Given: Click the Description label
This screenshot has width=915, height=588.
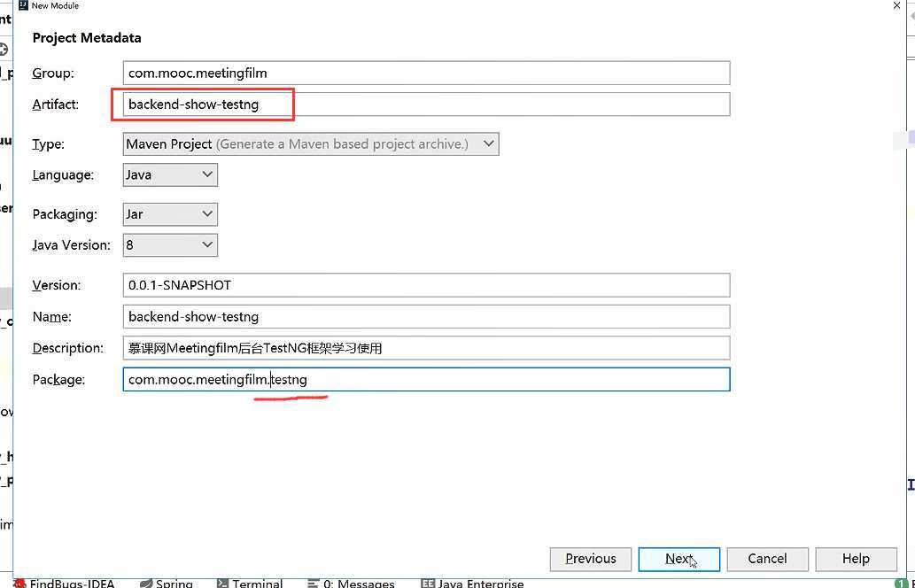Looking at the screenshot, I should coord(68,348).
